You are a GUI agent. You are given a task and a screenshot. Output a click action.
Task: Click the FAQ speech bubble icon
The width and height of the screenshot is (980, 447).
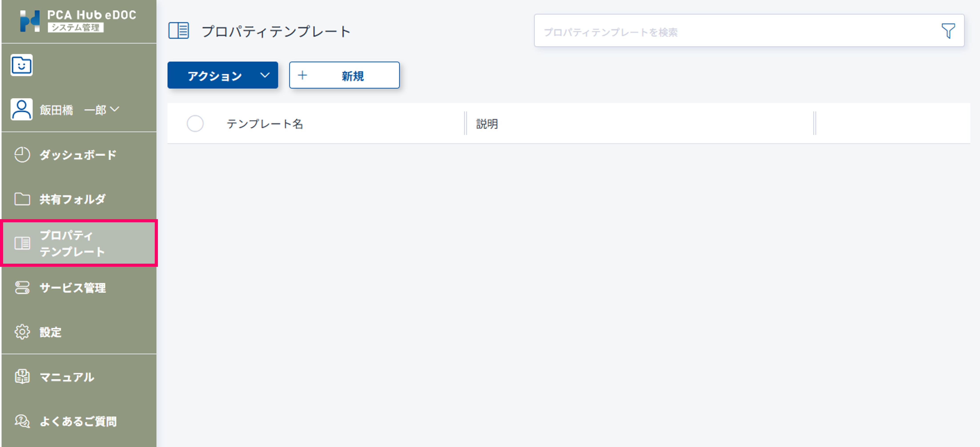pos(22,421)
